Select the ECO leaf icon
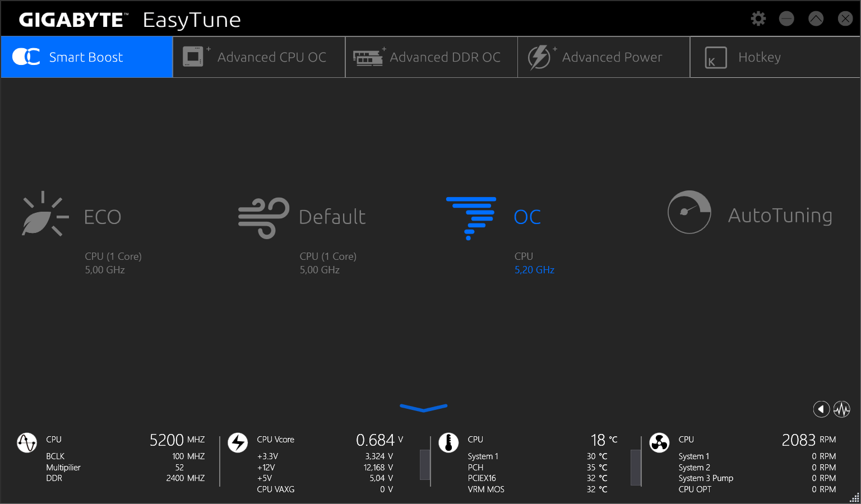 click(45, 214)
